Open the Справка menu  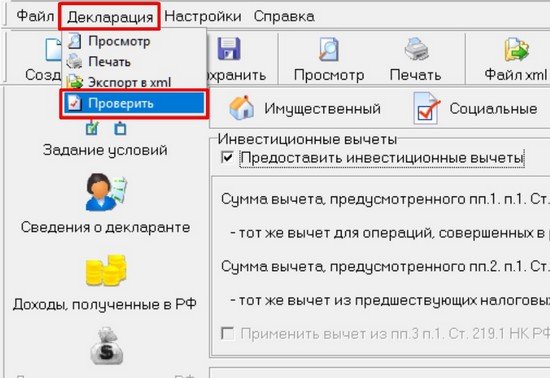tap(284, 16)
